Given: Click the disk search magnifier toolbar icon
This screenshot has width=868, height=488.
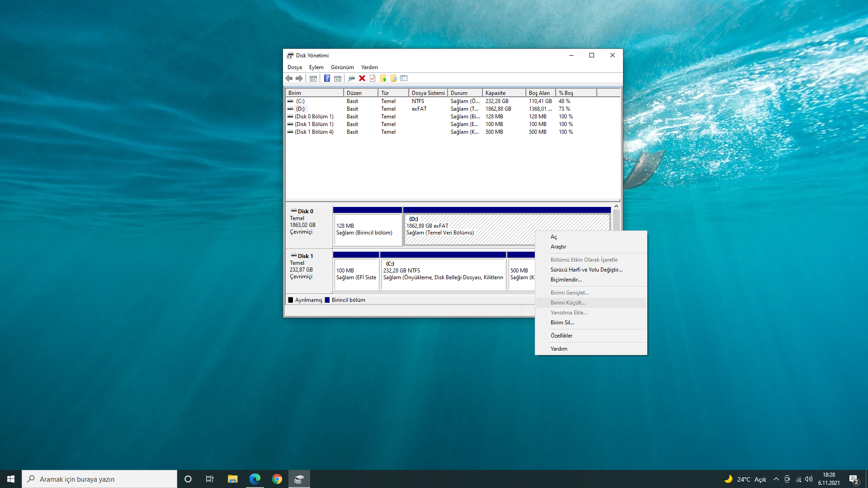Looking at the screenshot, I should point(351,78).
